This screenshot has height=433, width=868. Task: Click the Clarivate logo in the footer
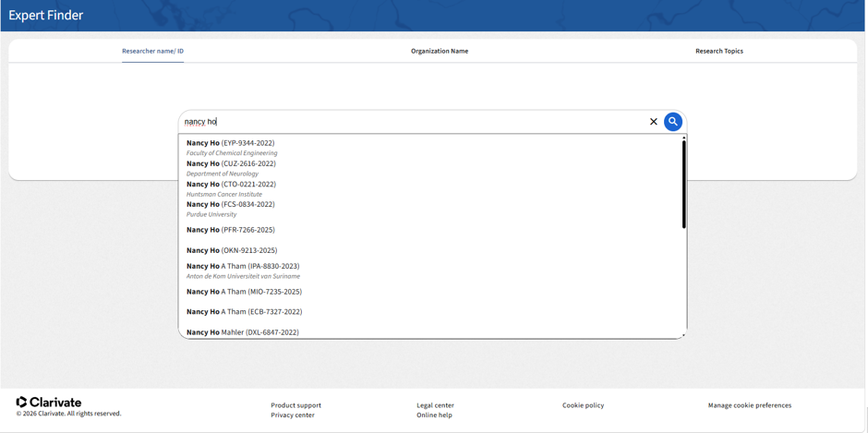point(49,402)
